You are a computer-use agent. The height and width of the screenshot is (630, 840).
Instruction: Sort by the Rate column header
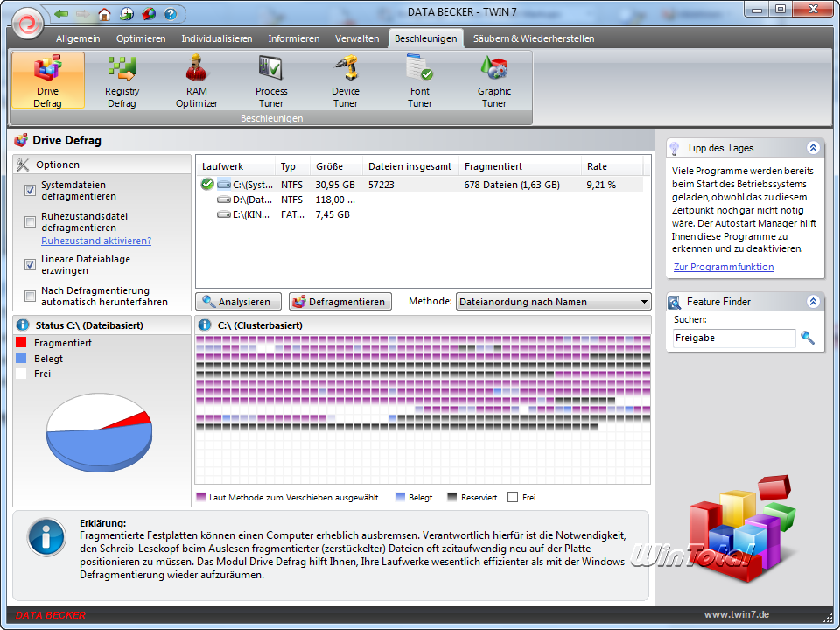(x=612, y=166)
